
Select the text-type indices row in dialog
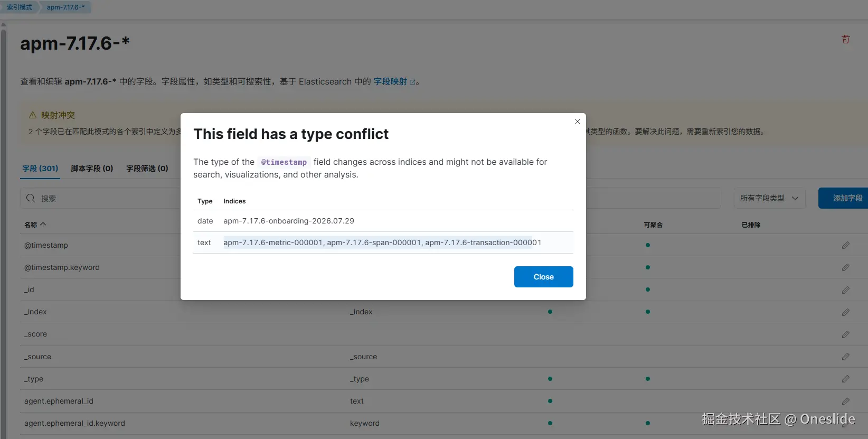tap(383, 242)
